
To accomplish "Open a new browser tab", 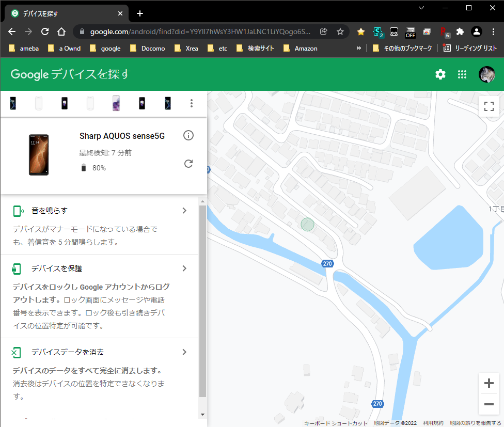I will coord(140,13).
